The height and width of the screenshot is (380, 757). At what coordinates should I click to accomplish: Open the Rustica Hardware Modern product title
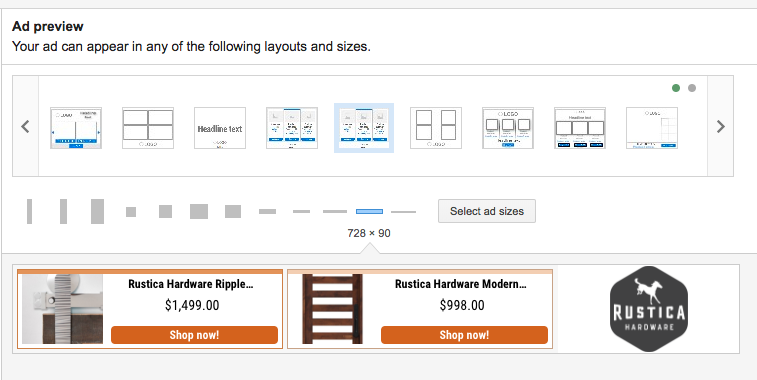[x=461, y=284]
